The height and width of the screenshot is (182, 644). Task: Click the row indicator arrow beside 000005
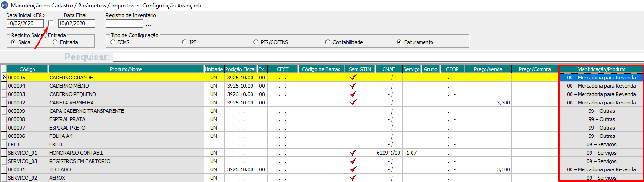pos(4,78)
